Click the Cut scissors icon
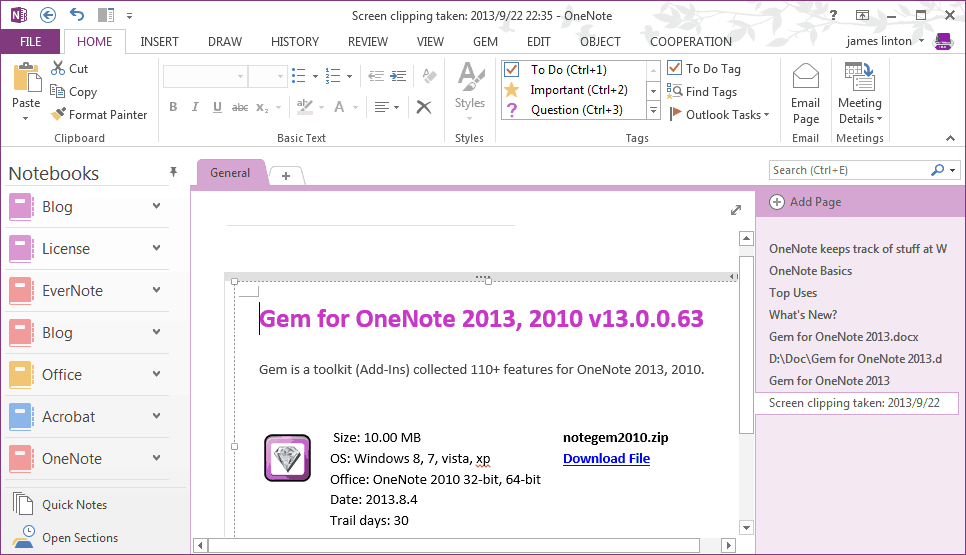The height and width of the screenshot is (555, 966). click(x=58, y=68)
